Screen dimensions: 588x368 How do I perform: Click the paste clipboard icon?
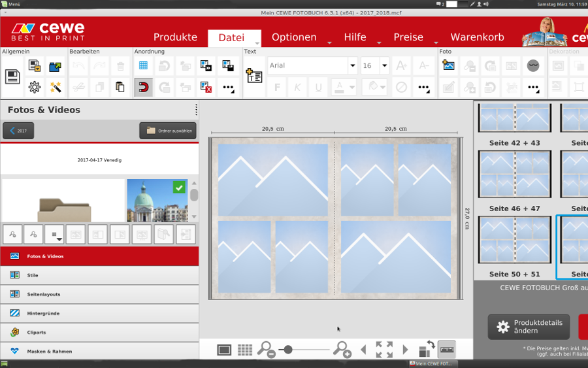pos(120,87)
